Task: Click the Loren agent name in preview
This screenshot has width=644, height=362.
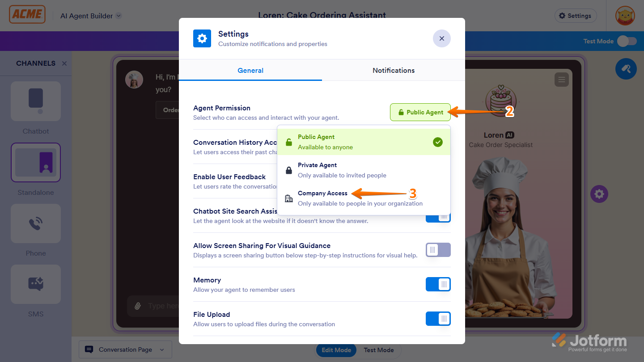Action: click(493, 135)
